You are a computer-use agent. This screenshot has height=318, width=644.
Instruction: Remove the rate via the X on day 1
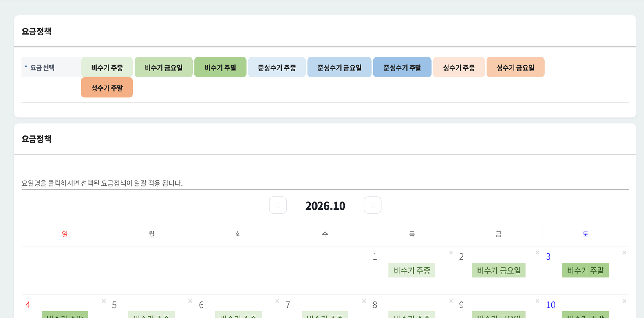pos(451,253)
